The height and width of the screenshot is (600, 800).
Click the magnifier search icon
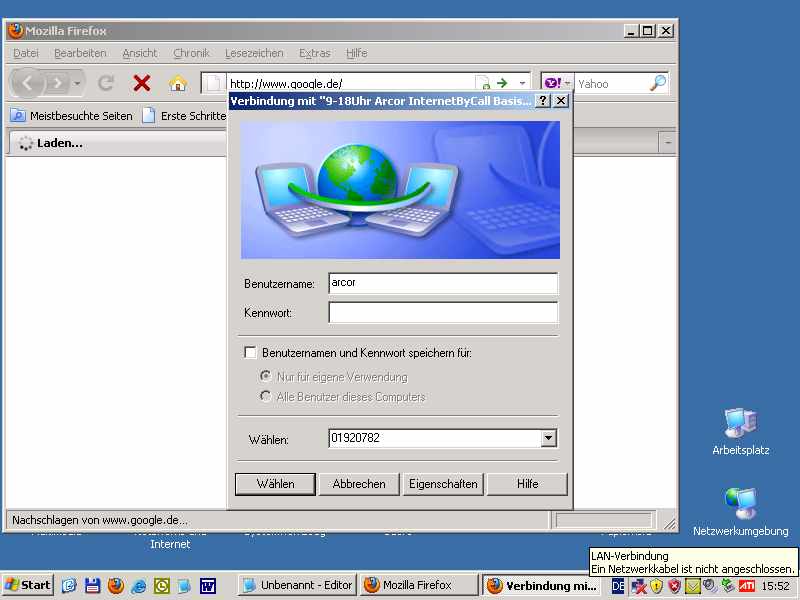[658, 83]
